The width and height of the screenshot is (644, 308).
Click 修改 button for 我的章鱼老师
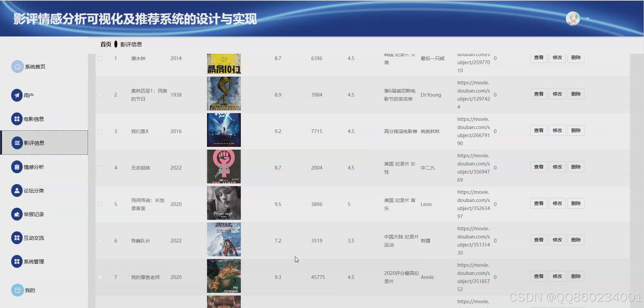[557, 276]
